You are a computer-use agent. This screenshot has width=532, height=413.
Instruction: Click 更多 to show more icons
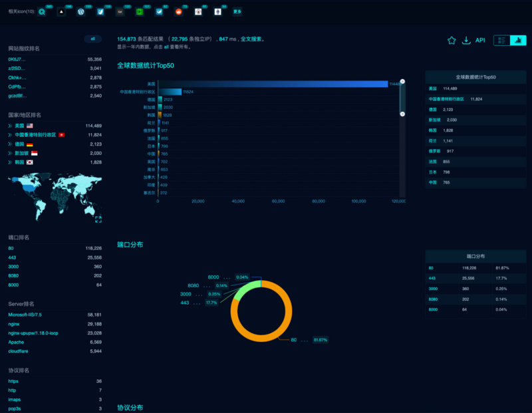(237, 11)
